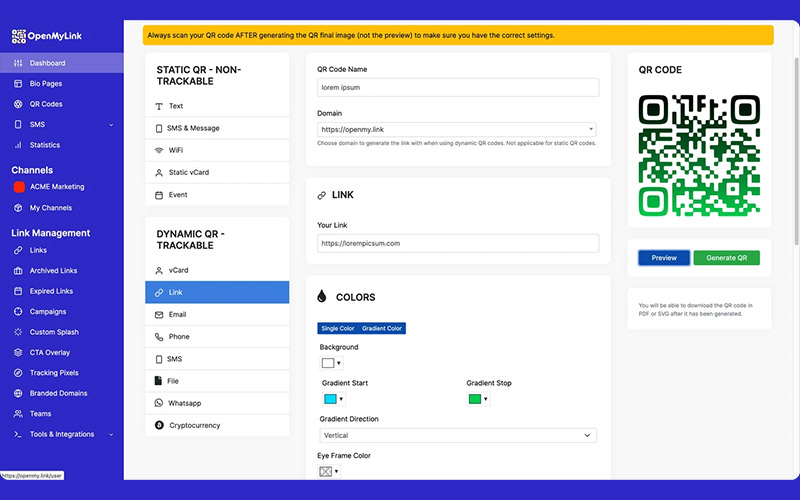Open Eye Frame Color picker arrow
The image size is (800, 500).
point(336,471)
